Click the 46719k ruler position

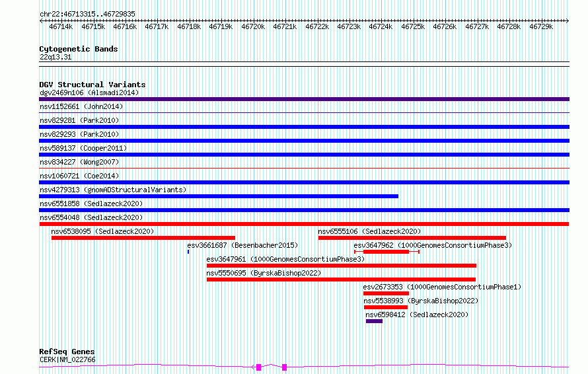221,26
